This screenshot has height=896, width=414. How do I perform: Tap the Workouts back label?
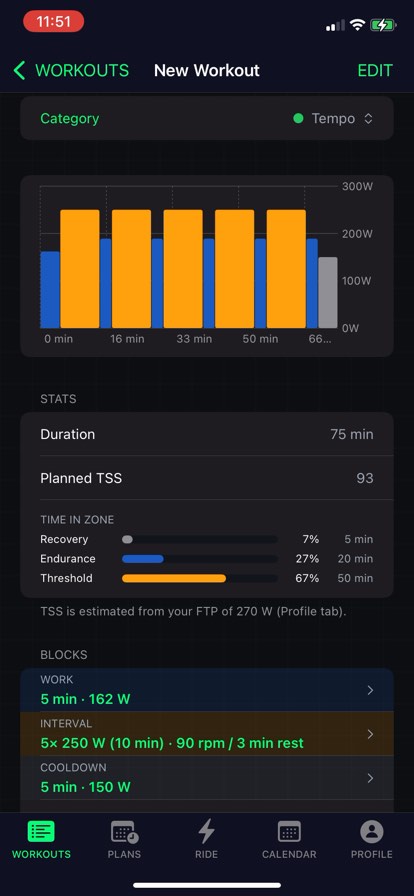pos(82,71)
